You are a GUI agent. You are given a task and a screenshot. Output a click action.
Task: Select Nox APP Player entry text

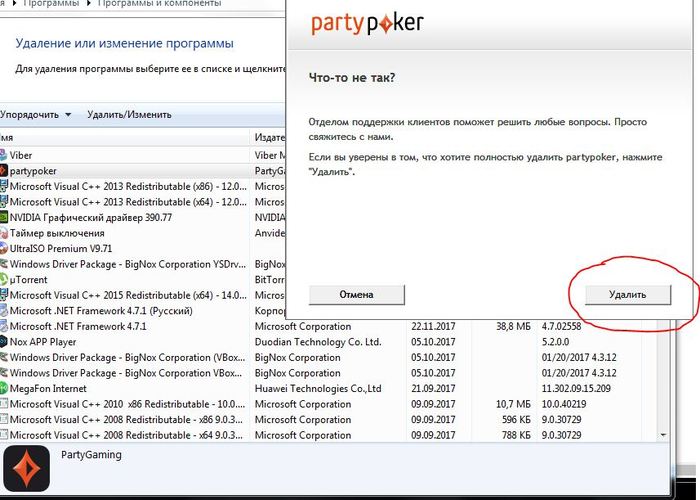(43, 342)
